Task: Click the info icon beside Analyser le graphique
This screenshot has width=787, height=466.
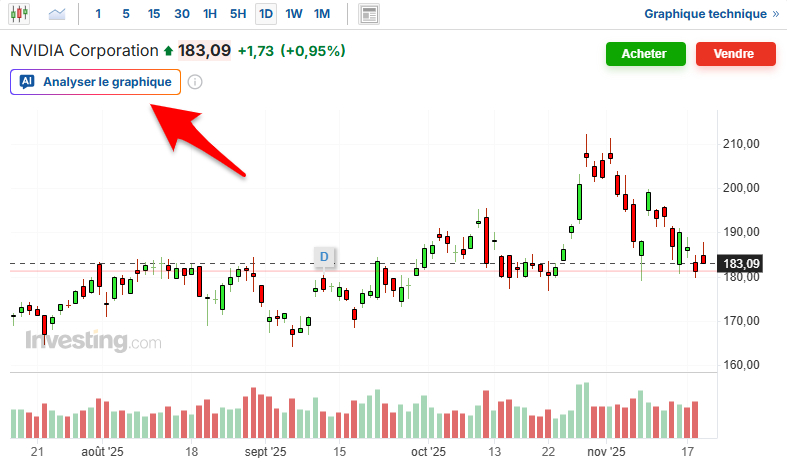Action: click(195, 82)
